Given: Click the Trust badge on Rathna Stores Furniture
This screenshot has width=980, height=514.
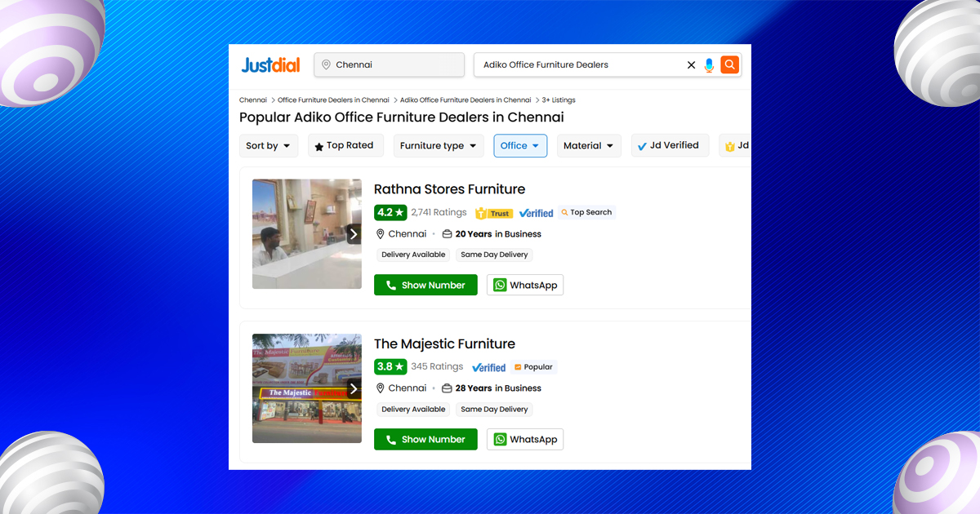Looking at the screenshot, I should point(493,213).
